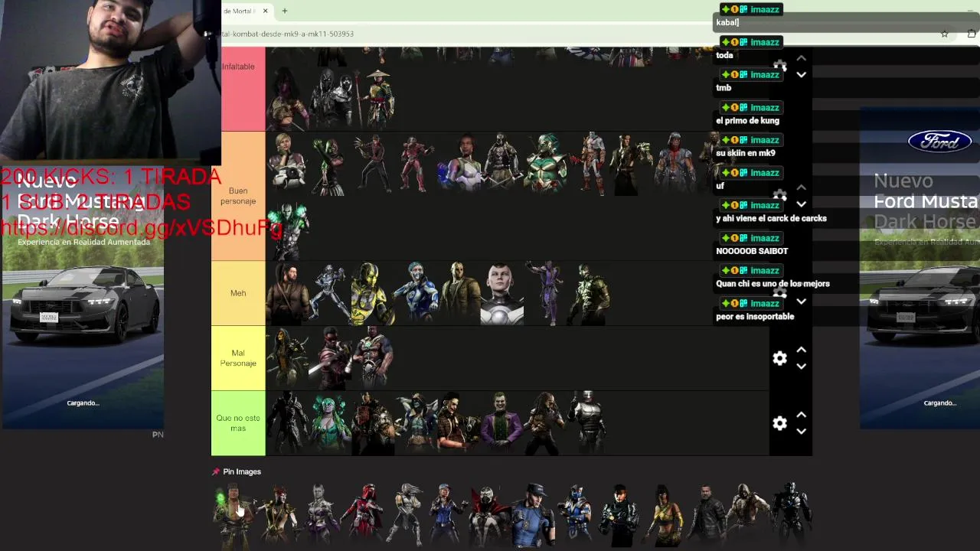Move Mal Personaje tier down with arrow
Screen dimensions: 980x551
[801, 367]
